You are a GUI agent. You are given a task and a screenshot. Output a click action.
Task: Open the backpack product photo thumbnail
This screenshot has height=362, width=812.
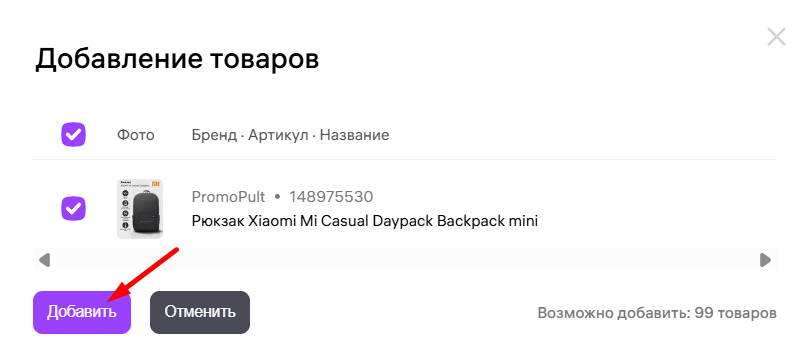coord(140,209)
